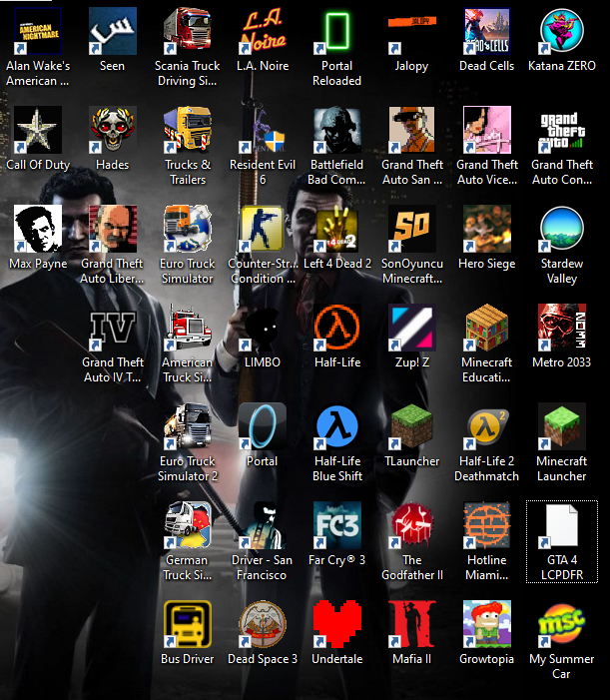Select Counter-Strike Condition Zero icon
The width and height of the screenshot is (610, 700).
tap(263, 229)
